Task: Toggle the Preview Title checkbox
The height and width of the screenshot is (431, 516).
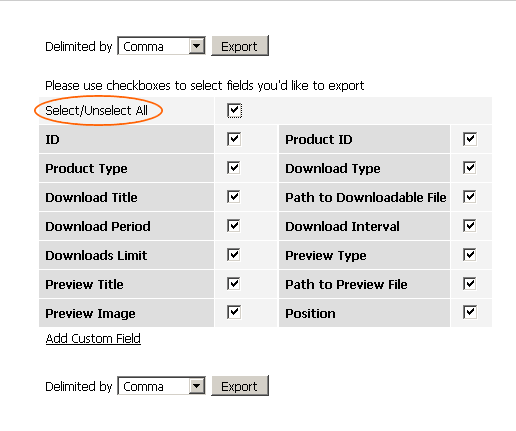Action: tap(234, 284)
